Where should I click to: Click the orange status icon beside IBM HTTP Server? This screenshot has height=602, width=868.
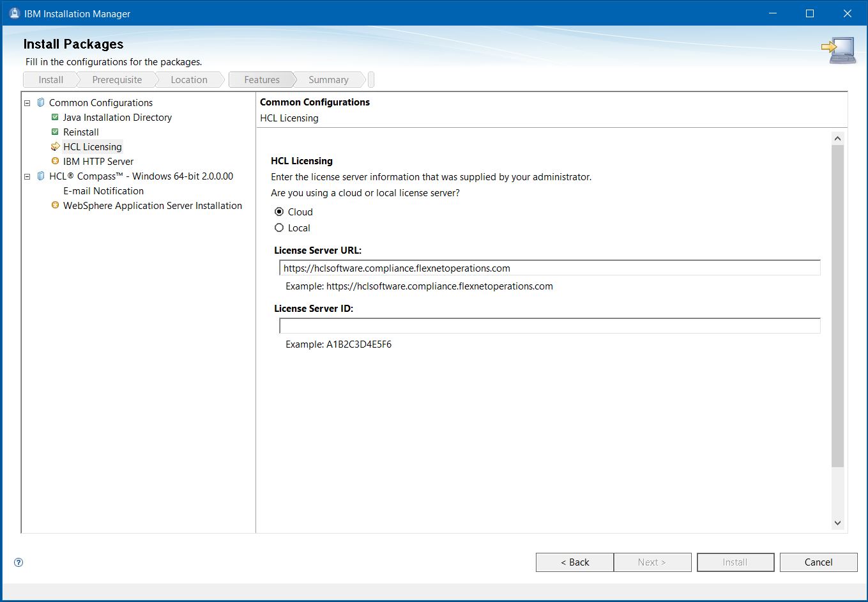(x=55, y=161)
